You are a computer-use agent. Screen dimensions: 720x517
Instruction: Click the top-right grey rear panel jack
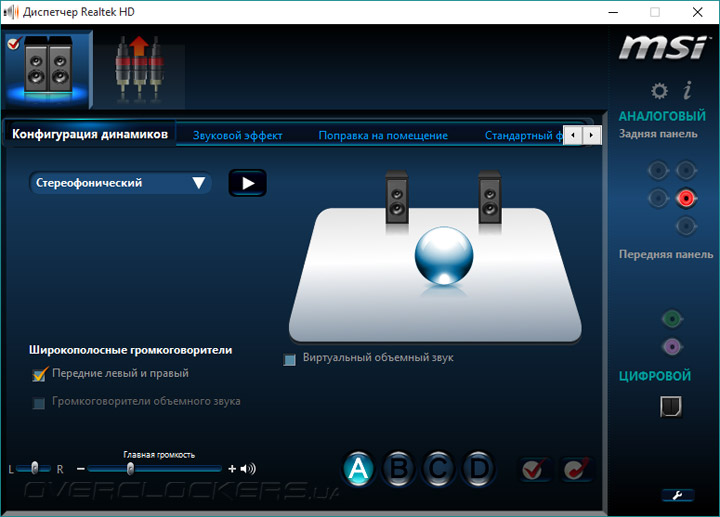click(686, 171)
